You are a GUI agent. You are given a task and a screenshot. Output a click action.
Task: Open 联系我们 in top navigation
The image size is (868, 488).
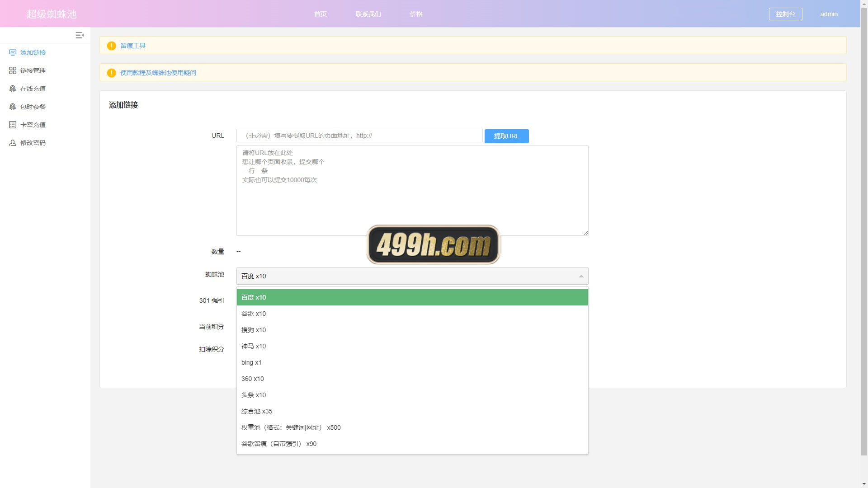pos(368,14)
